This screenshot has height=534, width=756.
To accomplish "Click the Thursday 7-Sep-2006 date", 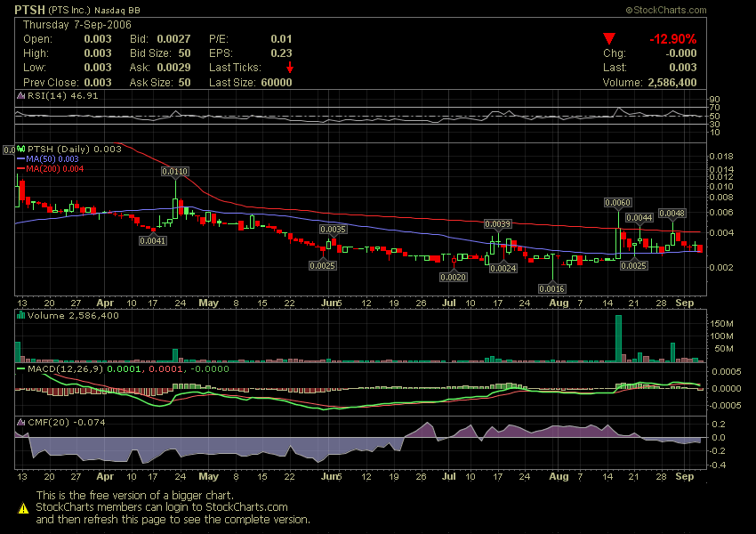I will pos(77,25).
